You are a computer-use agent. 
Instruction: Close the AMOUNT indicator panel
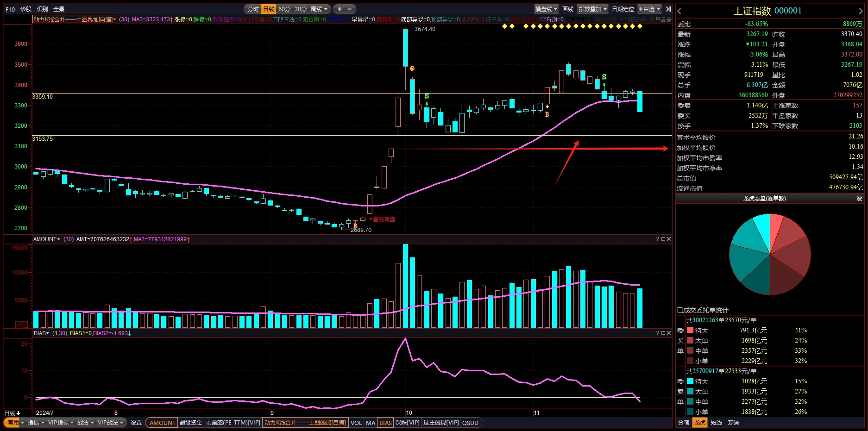(669, 239)
